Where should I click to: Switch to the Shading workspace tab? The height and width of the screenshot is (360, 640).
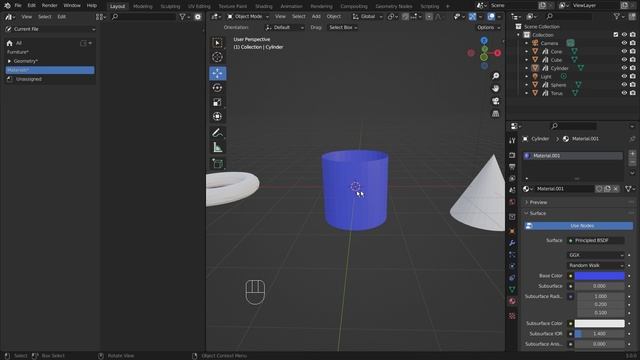[264, 6]
